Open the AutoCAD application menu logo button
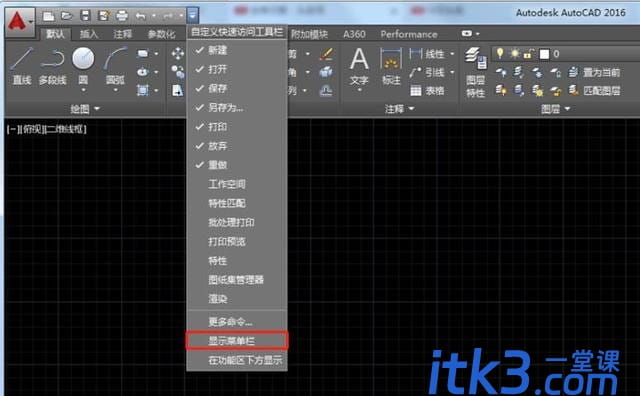 [x=20, y=23]
